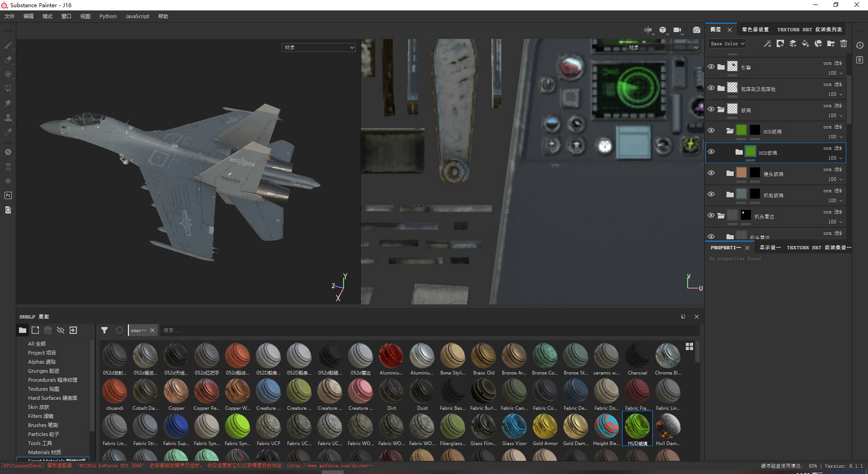Collapse the first HUD玻璃 folder icon
This screenshot has height=474, width=868.
(x=730, y=131)
